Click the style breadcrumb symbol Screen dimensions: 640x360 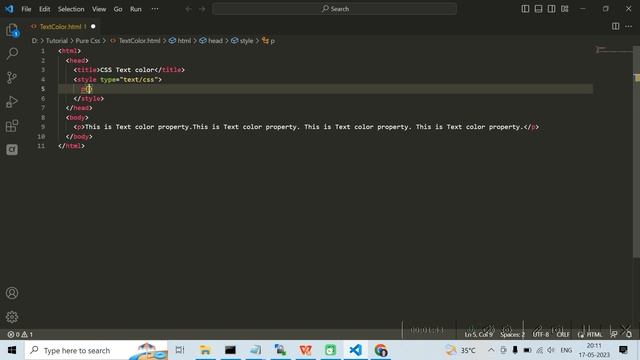point(242,41)
